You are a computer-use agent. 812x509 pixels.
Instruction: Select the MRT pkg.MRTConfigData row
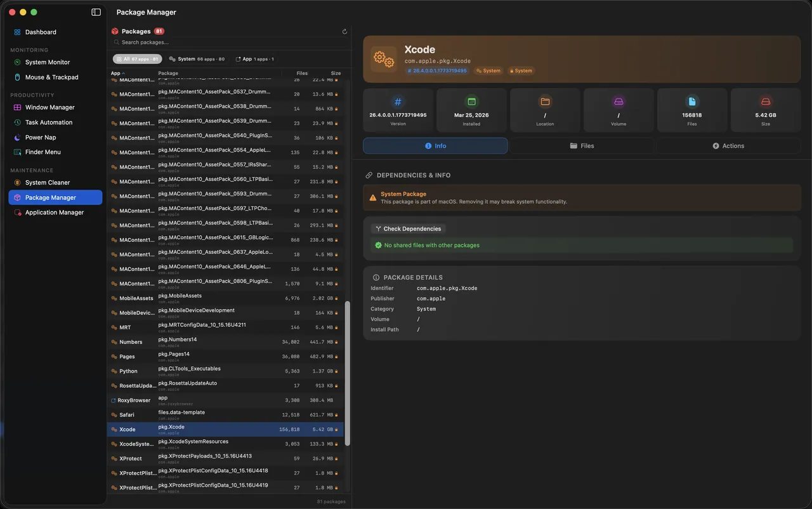225,327
